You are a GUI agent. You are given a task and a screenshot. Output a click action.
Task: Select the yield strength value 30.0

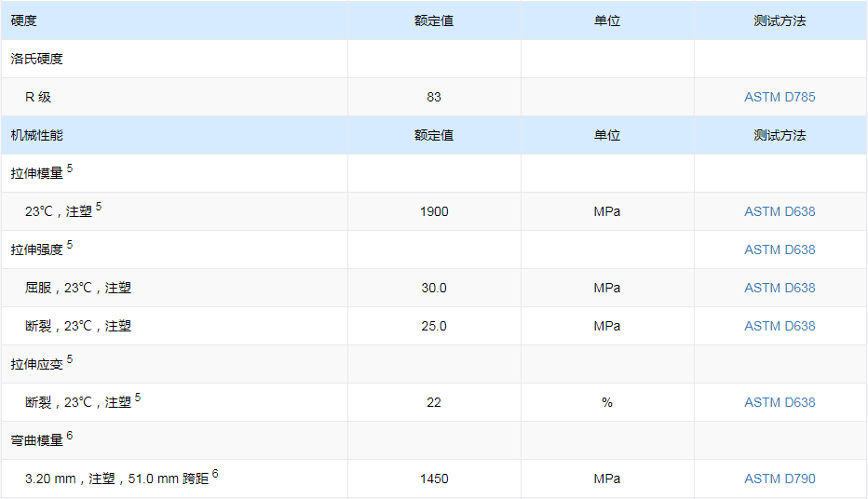coord(434,288)
